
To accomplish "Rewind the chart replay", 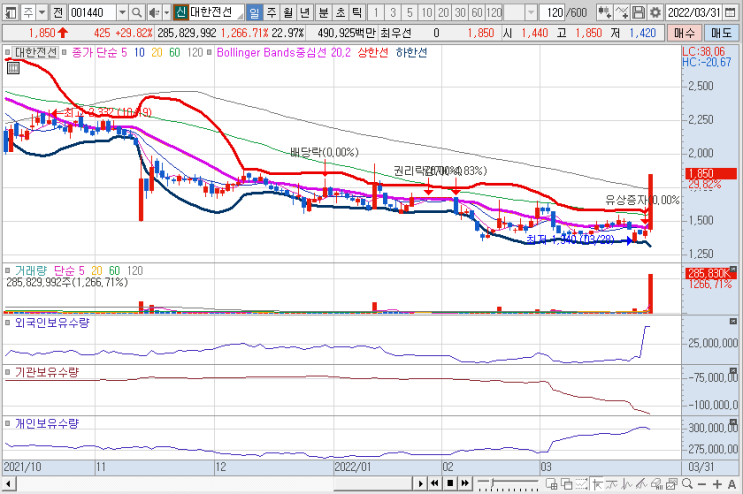I will (x=435, y=484).
